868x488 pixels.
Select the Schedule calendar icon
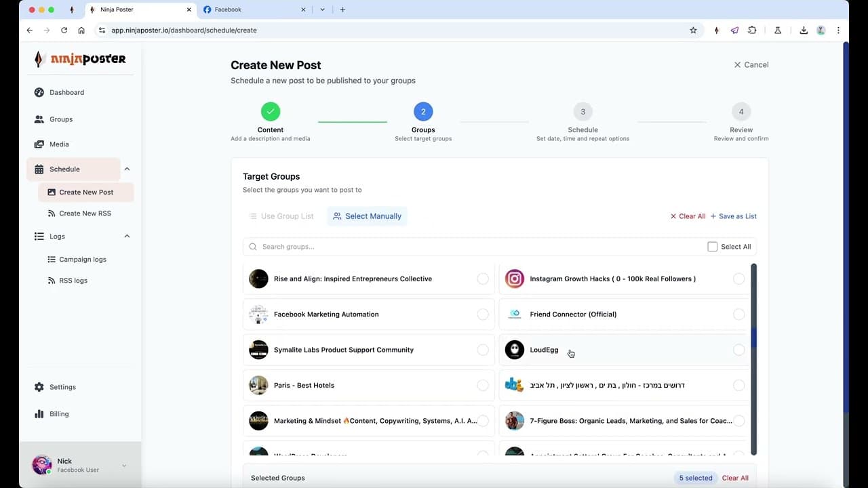39,169
